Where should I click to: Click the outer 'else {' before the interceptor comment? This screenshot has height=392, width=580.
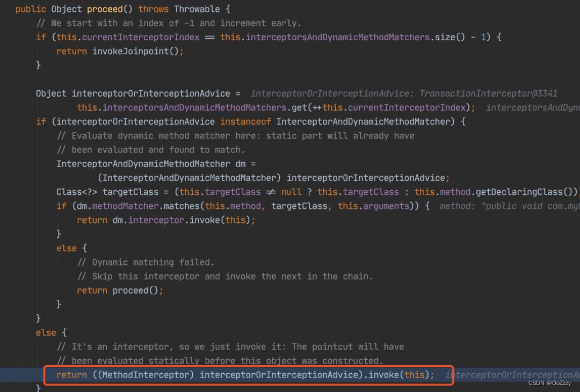51,332
